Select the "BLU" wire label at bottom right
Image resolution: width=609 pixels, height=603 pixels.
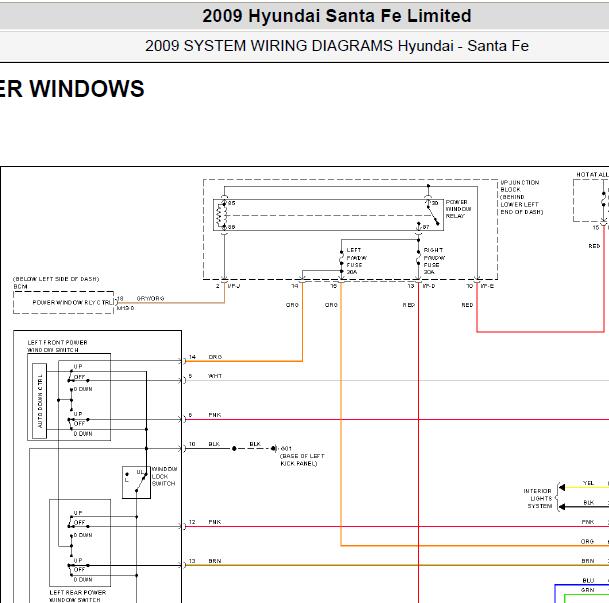click(588, 580)
